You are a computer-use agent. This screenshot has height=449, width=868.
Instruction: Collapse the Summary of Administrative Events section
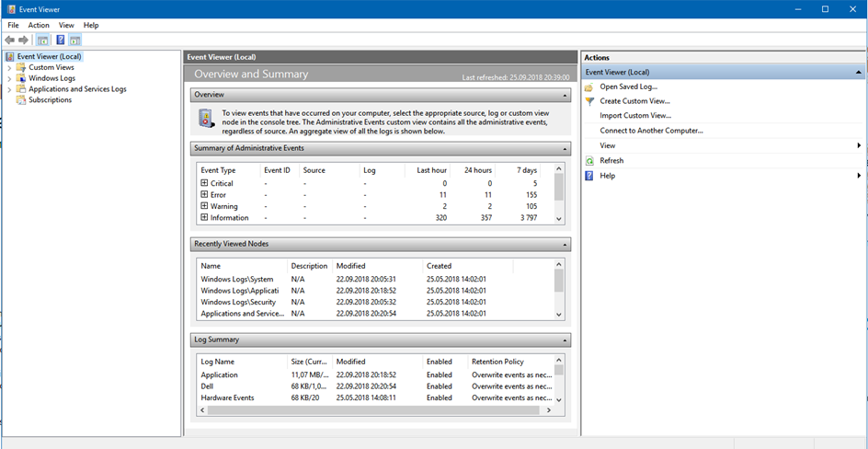pyautogui.click(x=563, y=148)
